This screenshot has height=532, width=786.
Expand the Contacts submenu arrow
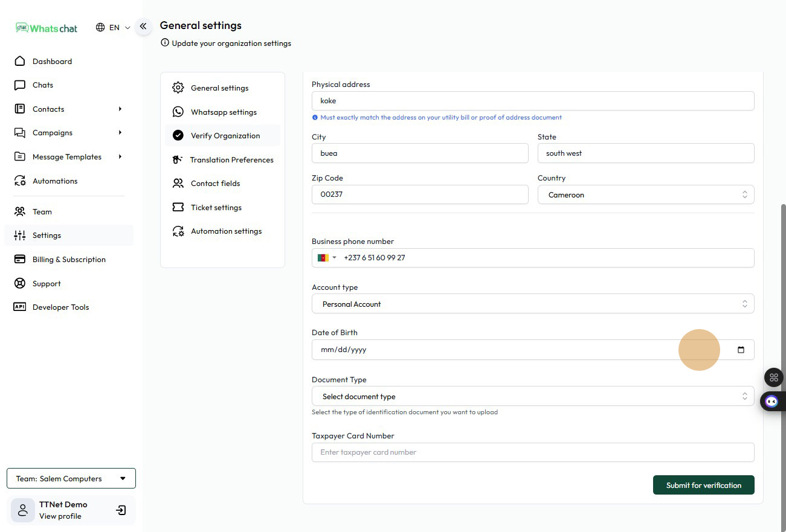pyautogui.click(x=120, y=109)
